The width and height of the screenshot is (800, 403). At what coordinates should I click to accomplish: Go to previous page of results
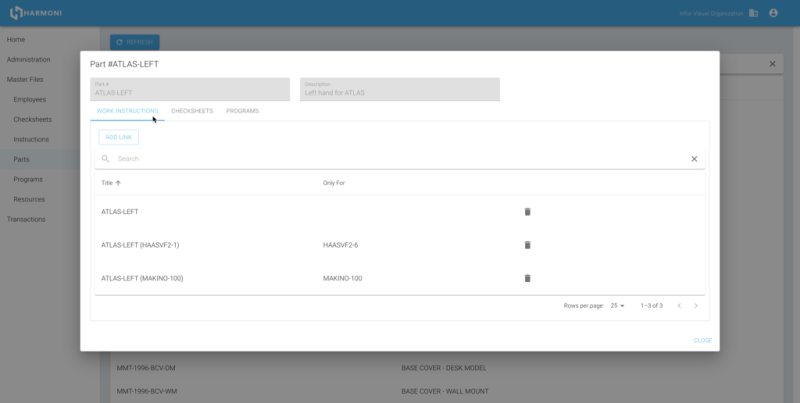click(x=679, y=305)
